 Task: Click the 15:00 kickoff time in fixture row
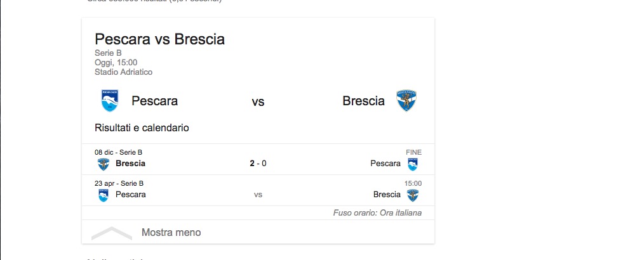(413, 183)
